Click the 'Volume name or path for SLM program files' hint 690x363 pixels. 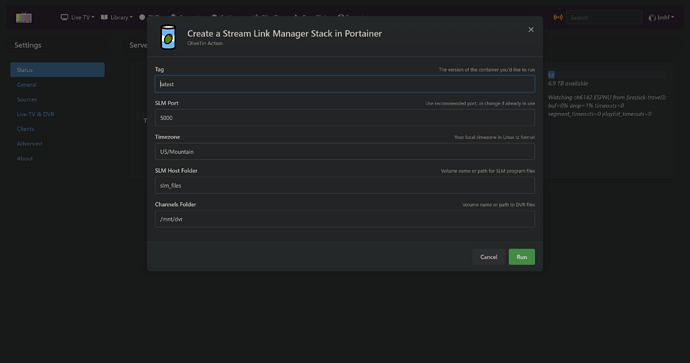pos(488,171)
